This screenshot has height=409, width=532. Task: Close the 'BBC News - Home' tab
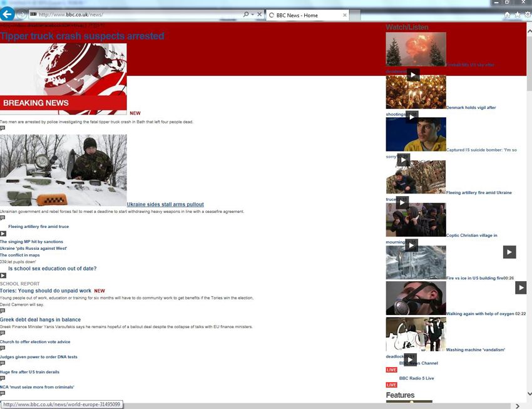345,15
